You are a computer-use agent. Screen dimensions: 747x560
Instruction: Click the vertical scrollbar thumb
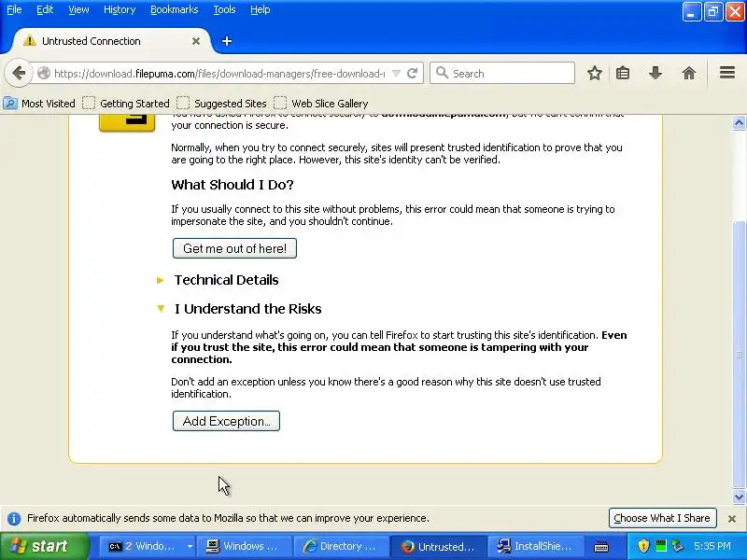pyautogui.click(x=739, y=355)
